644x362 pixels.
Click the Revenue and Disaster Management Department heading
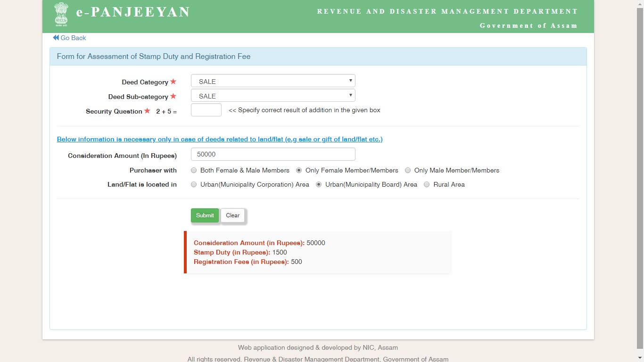pyautogui.click(x=448, y=11)
